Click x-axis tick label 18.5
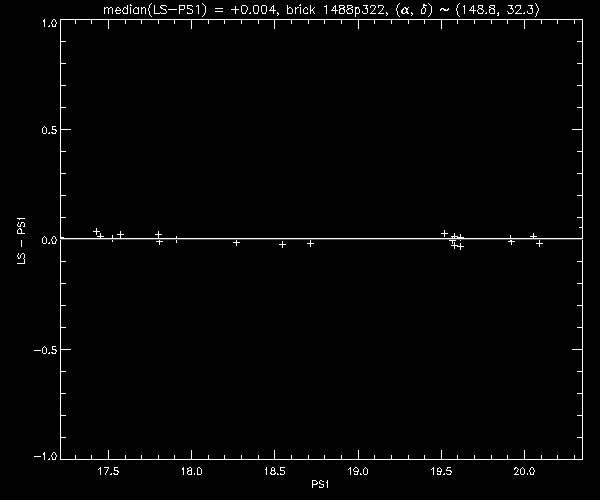This screenshot has height=500, width=600. (275, 471)
